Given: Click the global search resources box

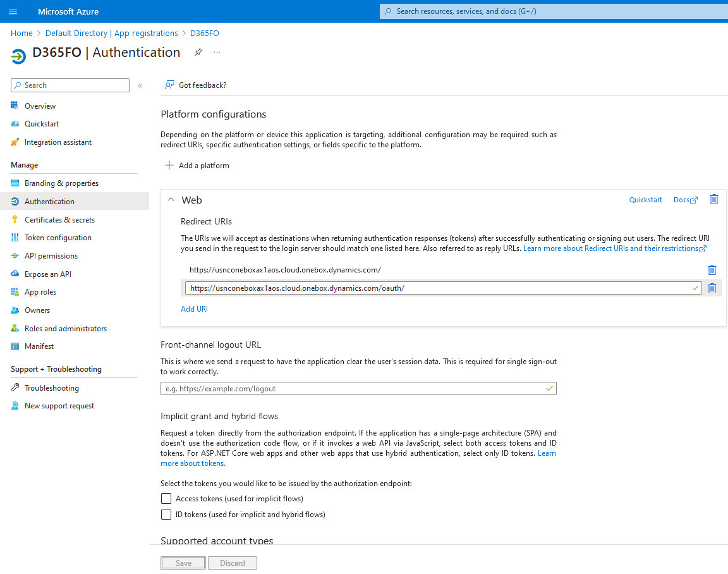Looking at the screenshot, I should [554, 11].
